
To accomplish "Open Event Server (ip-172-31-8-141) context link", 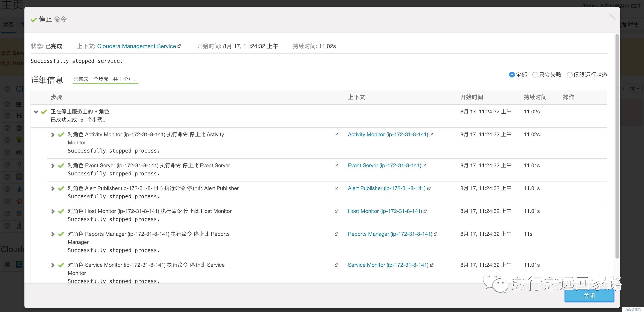I will [385, 166].
